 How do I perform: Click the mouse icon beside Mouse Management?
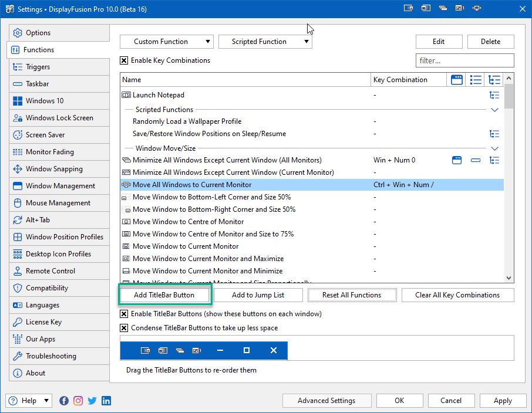(x=17, y=203)
